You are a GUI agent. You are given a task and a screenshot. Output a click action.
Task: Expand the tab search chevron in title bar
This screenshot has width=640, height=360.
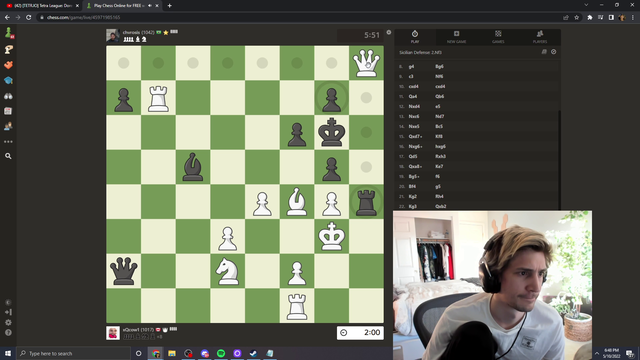tap(586, 5)
